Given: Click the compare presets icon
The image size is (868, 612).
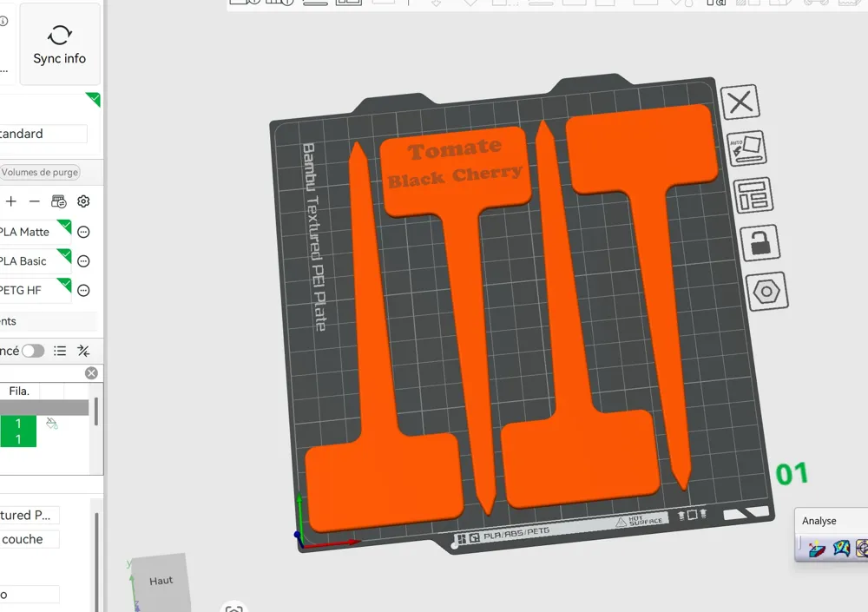Looking at the screenshot, I should (83, 351).
